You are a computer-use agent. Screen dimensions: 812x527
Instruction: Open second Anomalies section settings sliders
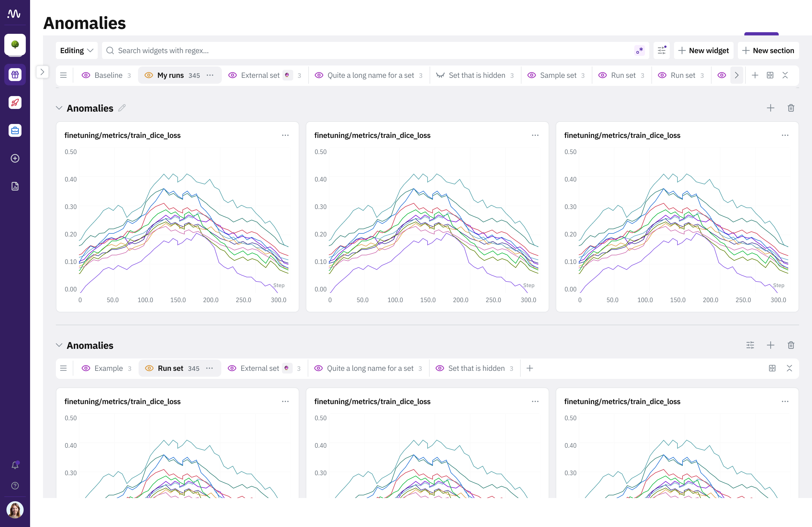[x=750, y=345]
